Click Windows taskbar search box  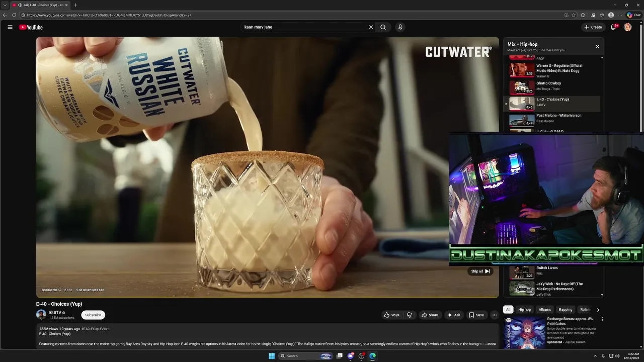click(305, 356)
